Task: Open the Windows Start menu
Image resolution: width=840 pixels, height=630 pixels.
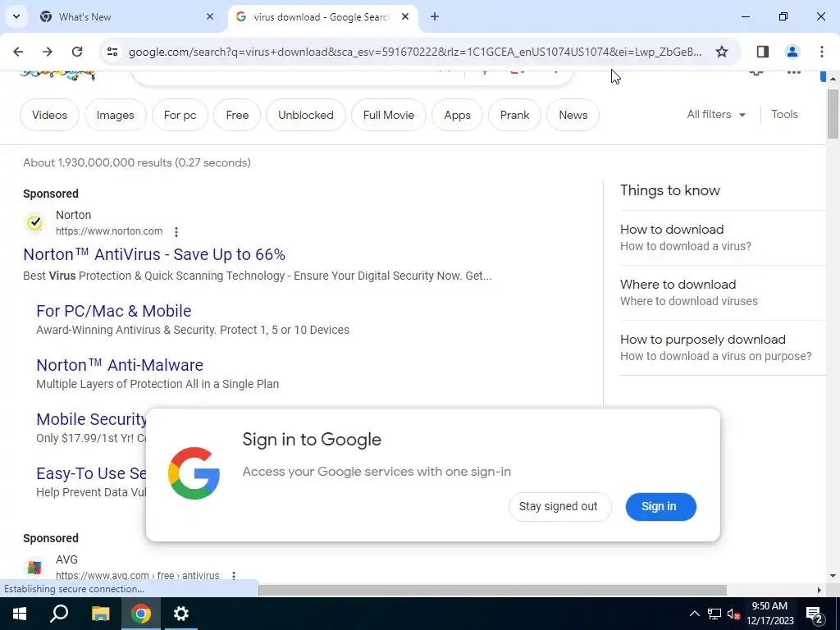Action: (20, 614)
